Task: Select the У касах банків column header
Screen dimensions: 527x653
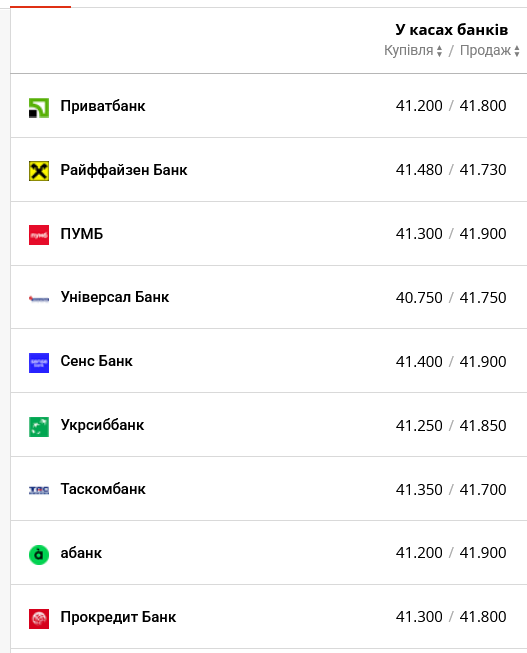Action: tap(452, 30)
